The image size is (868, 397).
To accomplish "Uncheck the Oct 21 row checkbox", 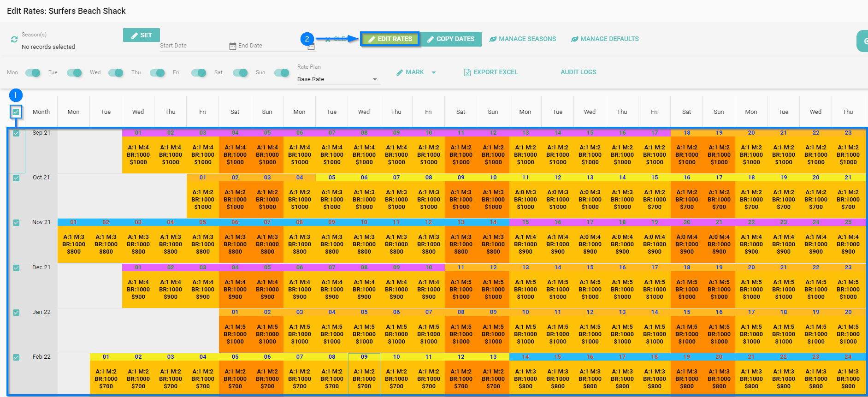I will (x=16, y=178).
